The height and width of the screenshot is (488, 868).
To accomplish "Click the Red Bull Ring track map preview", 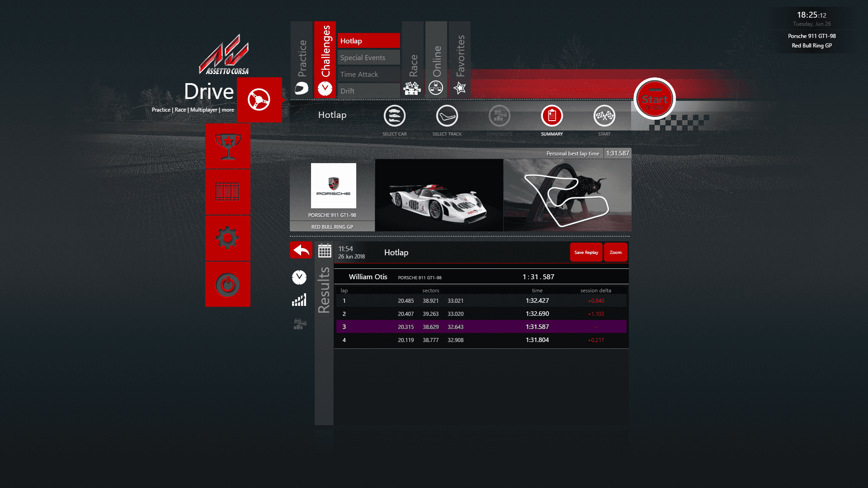I will click(x=567, y=195).
